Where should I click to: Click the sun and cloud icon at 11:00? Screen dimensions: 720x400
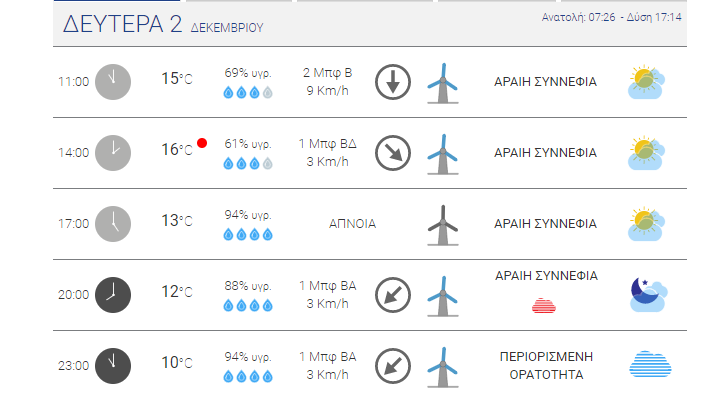[x=646, y=82]
